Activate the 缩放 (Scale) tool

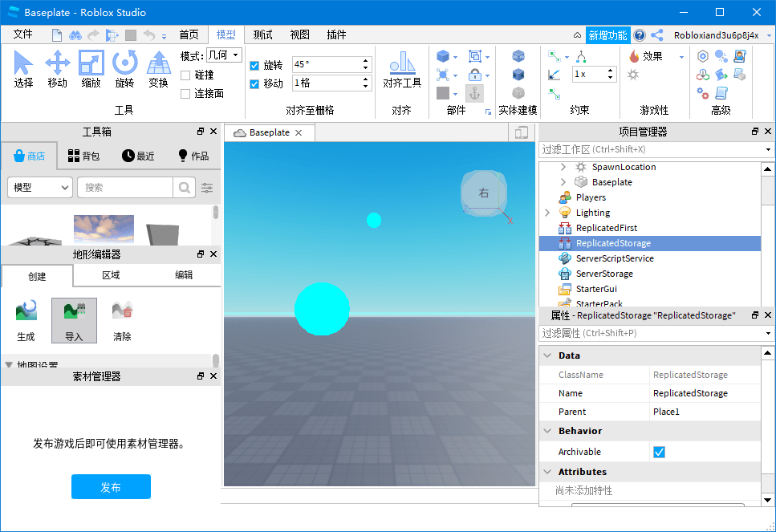(91, 68)
